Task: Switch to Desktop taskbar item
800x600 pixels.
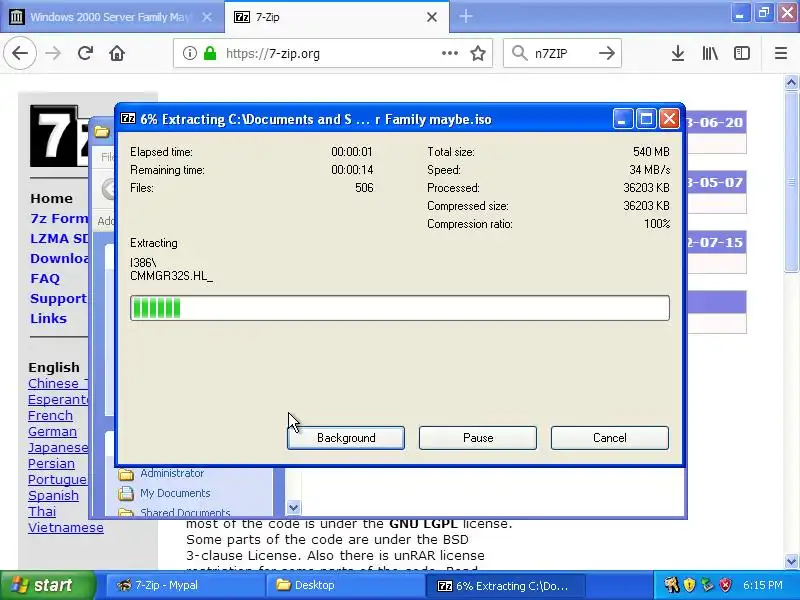Action: coord(345,585)
